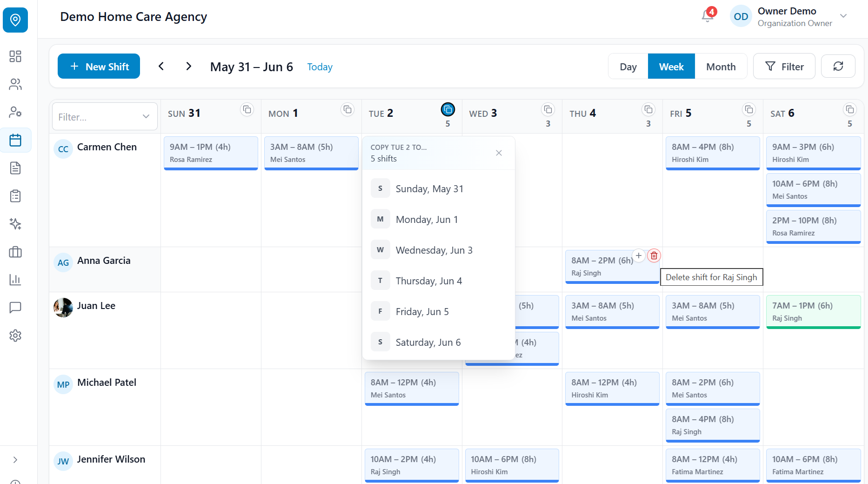Click the copy day icon for MON 1

[347, 109]
